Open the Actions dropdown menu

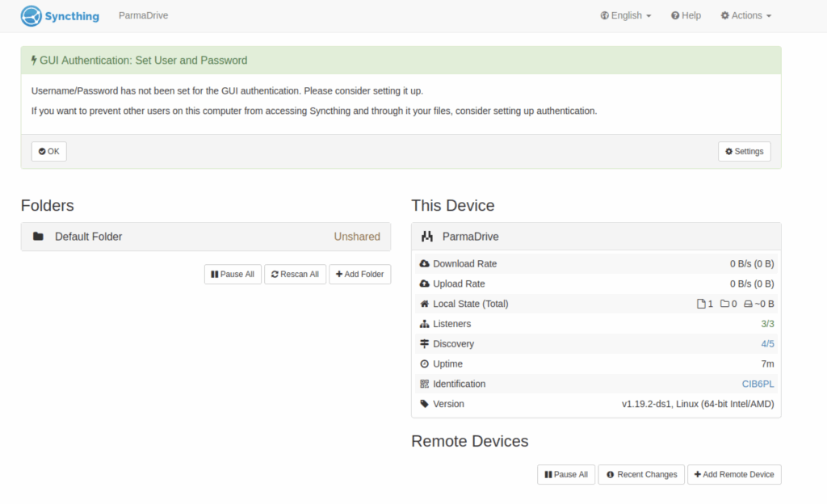click(745, 16)
